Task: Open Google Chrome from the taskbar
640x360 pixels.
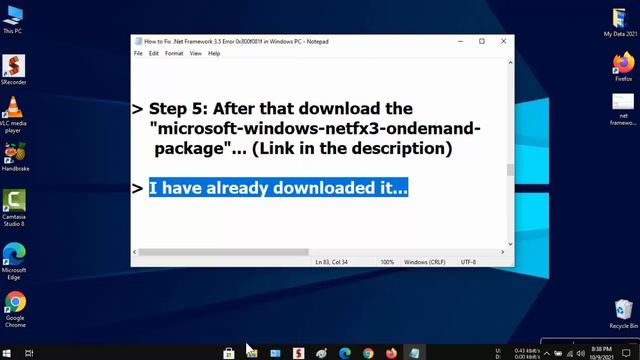Action: (368, 353)
